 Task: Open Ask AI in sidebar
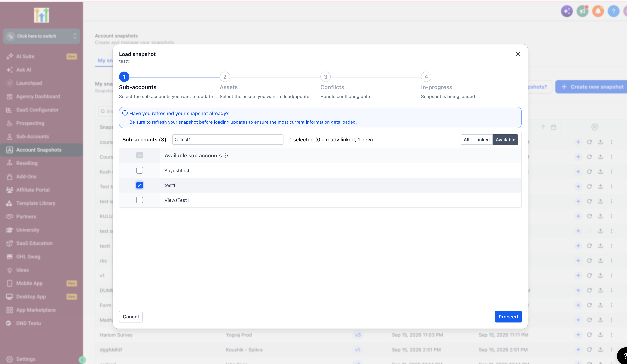pos(41,70)
